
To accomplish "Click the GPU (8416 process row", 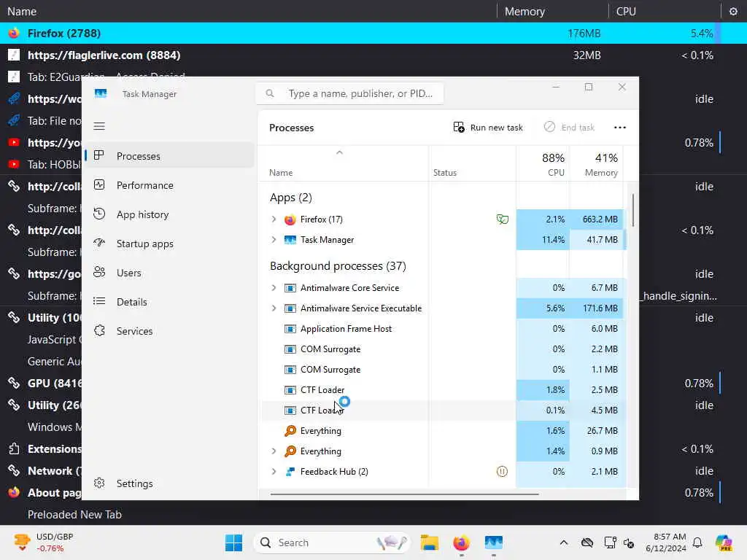I will coord(41,384).
